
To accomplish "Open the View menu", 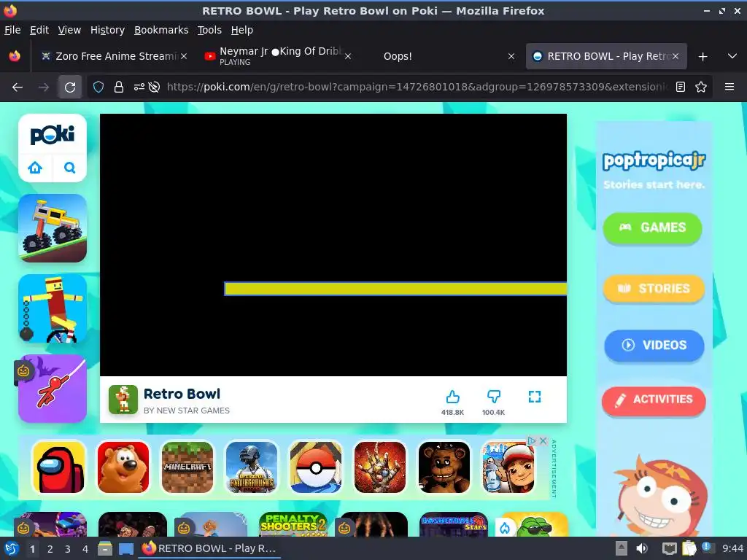I will click(69, 30).
